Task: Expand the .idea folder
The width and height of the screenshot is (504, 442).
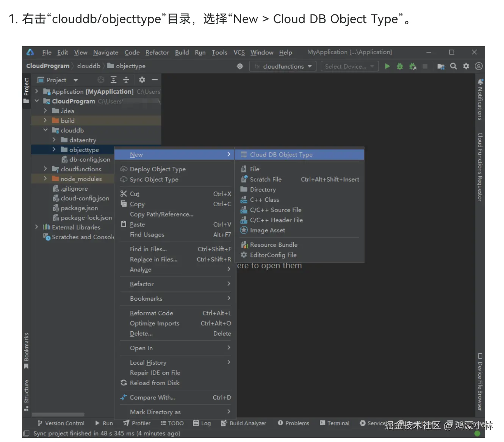Action: pyautogui.click(x=45, y=111)
